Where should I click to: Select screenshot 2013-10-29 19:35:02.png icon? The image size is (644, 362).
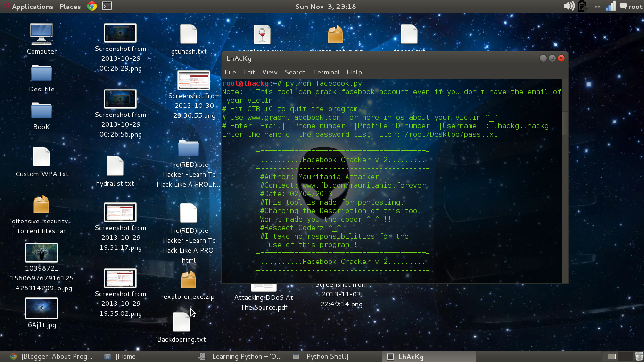coord(120,278)
